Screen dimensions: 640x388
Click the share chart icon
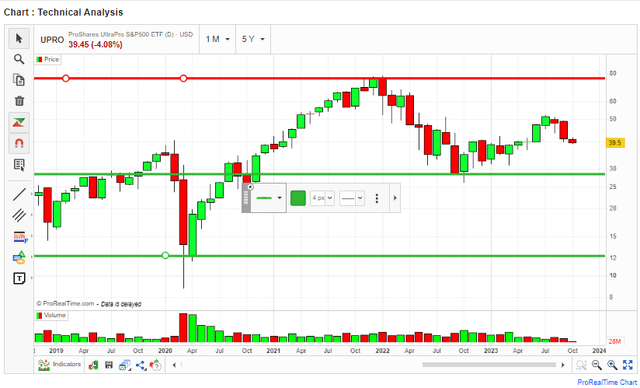coord(141,365)
